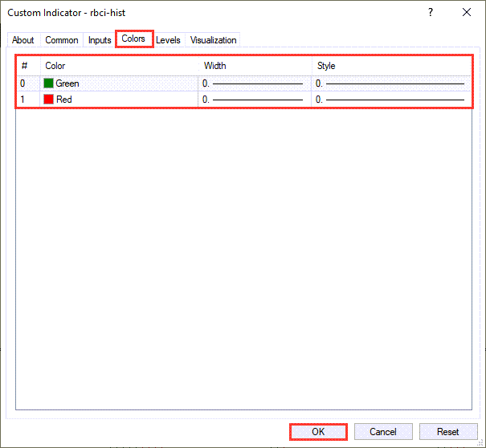Open the Width dropdown for Green row

point(254,83)
